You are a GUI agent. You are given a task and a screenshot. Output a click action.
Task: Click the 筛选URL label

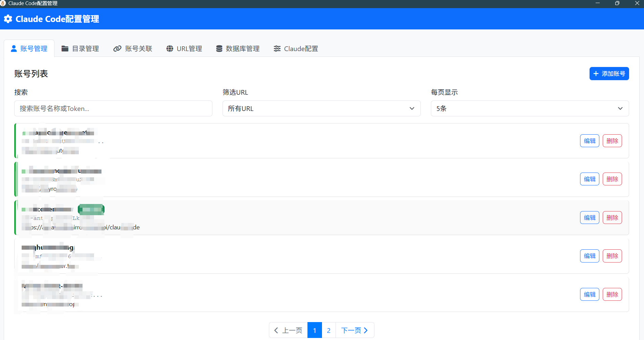235,92
